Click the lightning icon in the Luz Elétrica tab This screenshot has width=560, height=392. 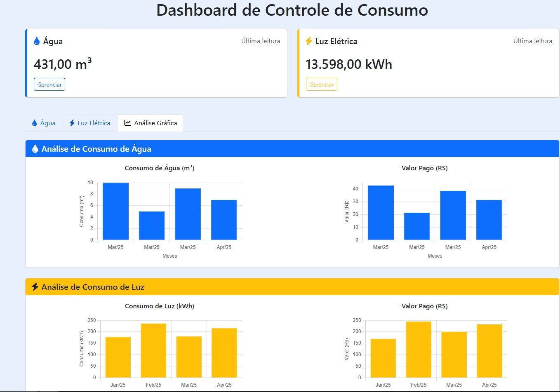click(x=72, y=123)
